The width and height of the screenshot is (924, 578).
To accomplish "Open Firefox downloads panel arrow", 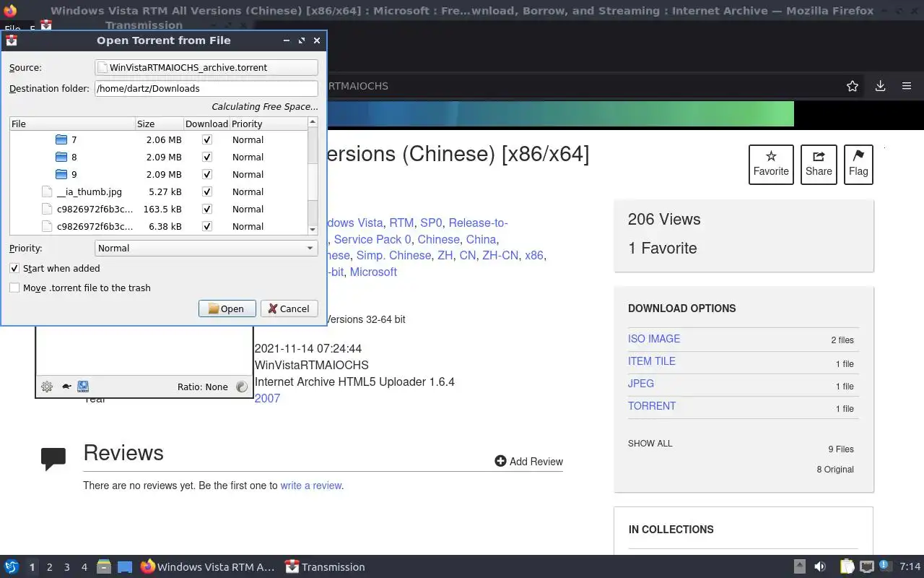I will [880, 86].
